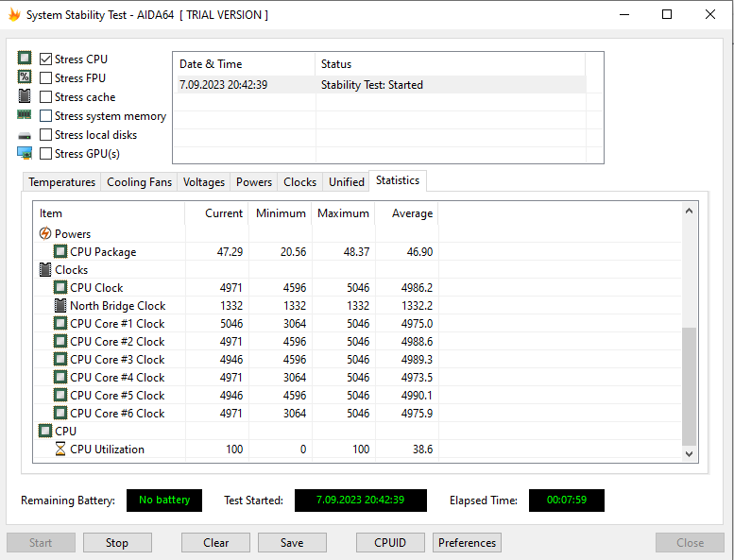Enable the Stress local disks checkbox
Image resolution: width=734 pixels, height=560 pixels.
45,135
